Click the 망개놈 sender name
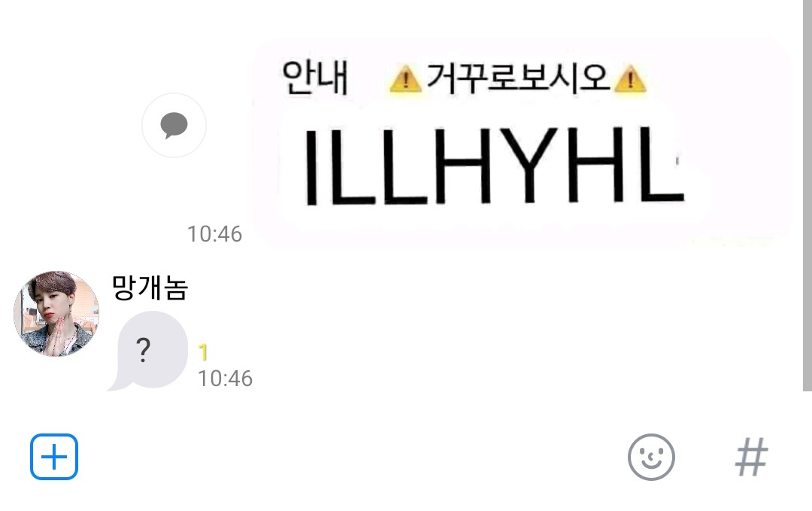812x511 pixels. [150, 287]
